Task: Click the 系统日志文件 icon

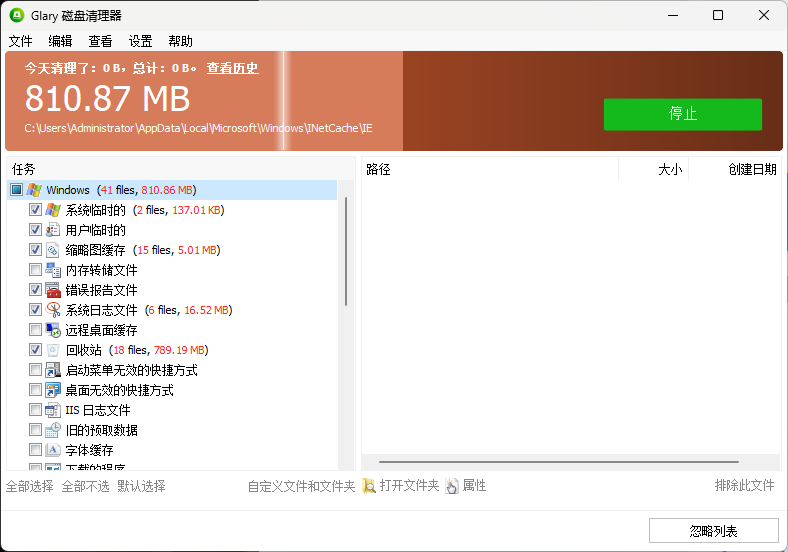Action: (x=53, y=310)
